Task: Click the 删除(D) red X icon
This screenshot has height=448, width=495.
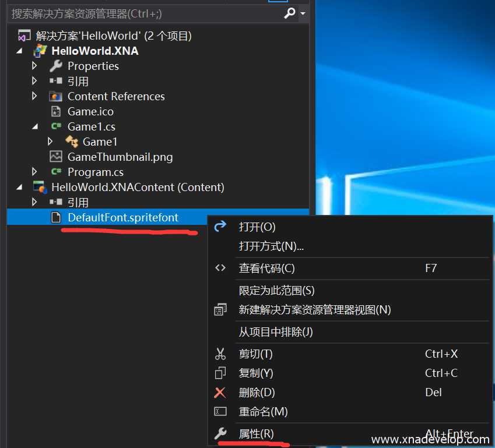Action: pyautogui.click(x=220, y=393)
